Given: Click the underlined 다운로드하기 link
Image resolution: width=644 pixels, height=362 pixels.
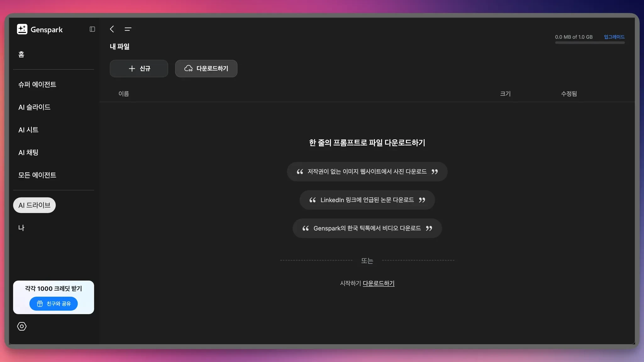Looking at the screenshot, I should (378, 283).
